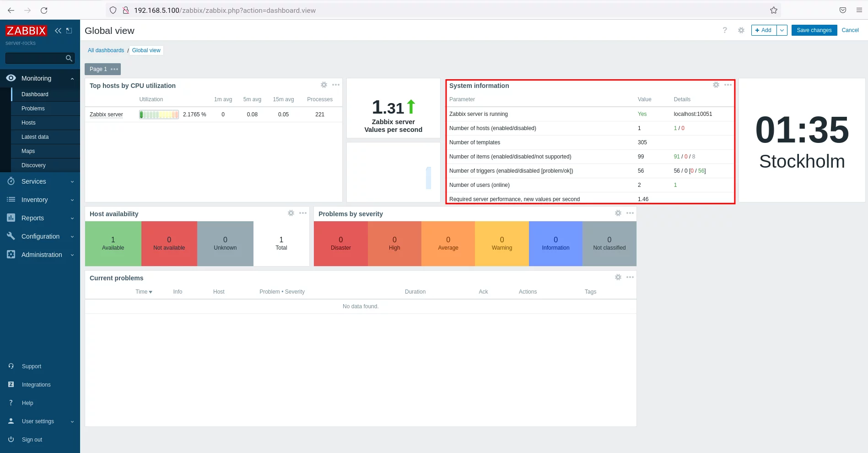
Task: Open Top hosts by CPU widget menu dots
Action: tap(336, 85)
